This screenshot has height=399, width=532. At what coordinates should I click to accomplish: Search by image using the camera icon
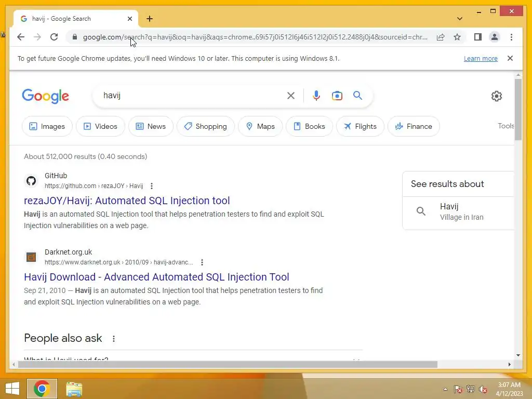click(337, 96)
